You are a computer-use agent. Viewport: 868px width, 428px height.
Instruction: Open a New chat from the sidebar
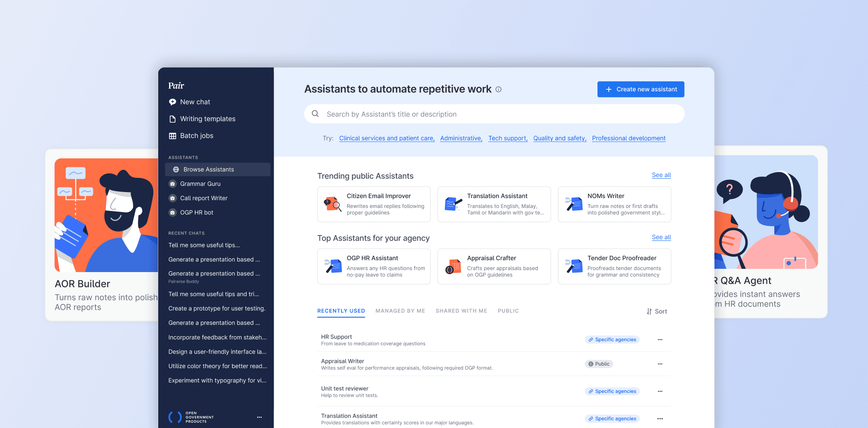[173, 102]
